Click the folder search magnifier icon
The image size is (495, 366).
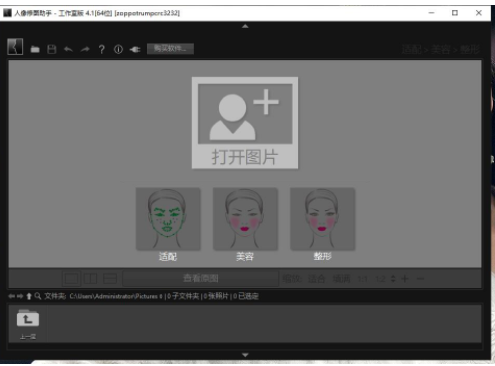click(38, 296)
